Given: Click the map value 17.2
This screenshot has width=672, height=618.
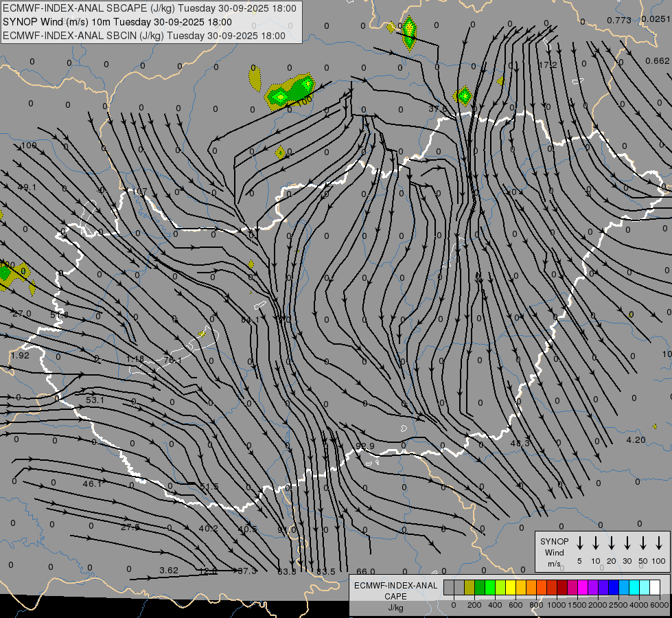Looking at the screenshot, I should tap(548, 65).
